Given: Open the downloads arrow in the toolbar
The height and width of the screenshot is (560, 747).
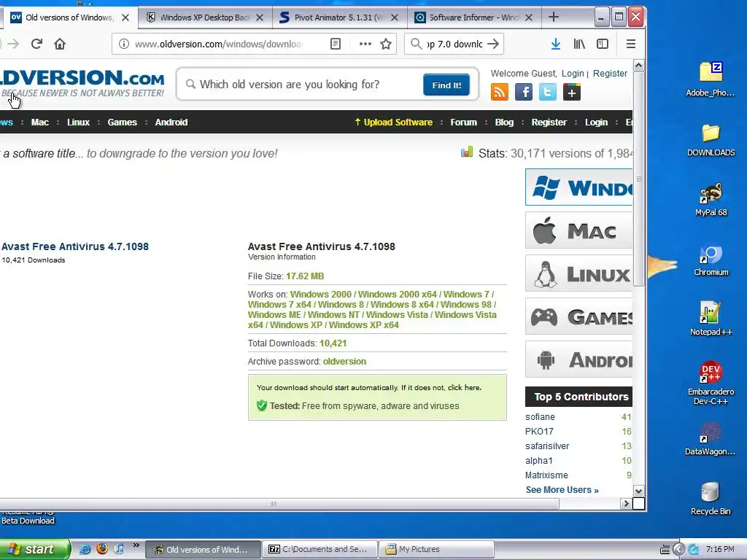Looking at the screenshot, I should [x=555, y=44].
